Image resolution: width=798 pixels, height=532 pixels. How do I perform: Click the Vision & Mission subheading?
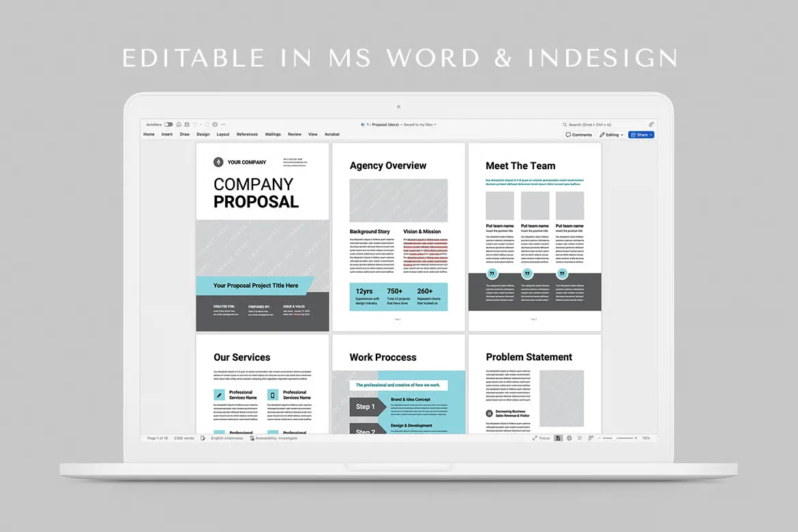pos(422,232)
